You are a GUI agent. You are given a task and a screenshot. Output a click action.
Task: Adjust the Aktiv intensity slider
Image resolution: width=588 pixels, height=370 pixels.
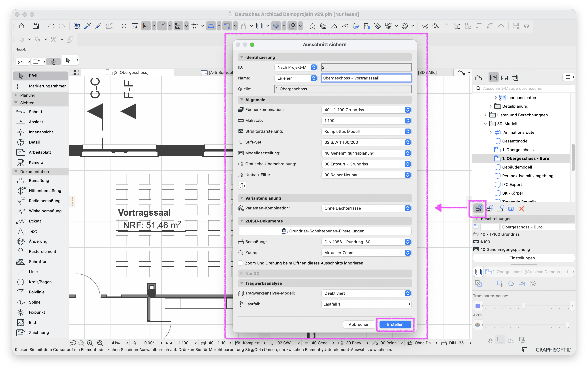click(567, 325)
